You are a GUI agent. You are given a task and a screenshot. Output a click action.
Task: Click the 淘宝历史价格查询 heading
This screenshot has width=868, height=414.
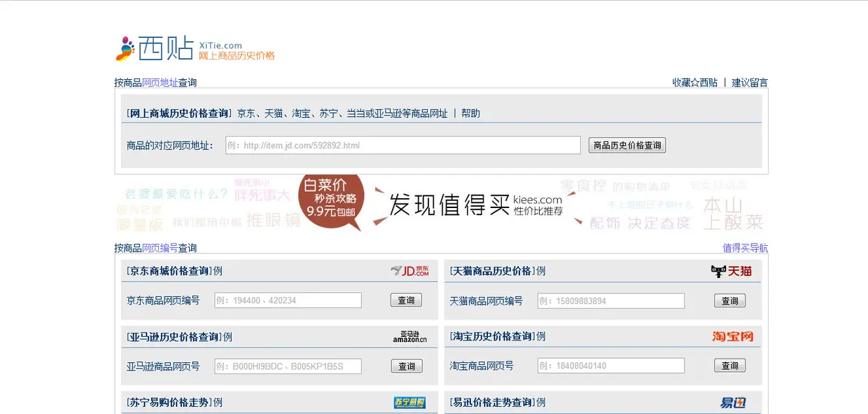(x=491, y=337)
